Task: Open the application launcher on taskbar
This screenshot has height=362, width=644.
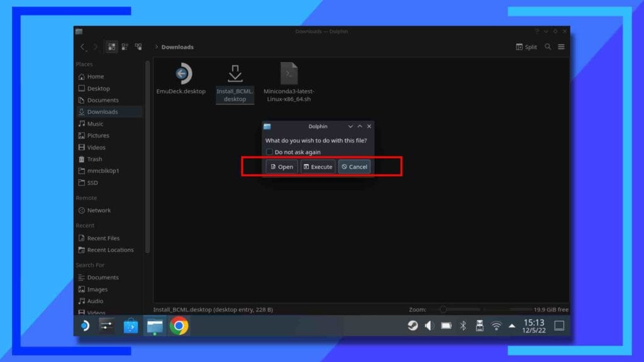Action: click(85, 326)
